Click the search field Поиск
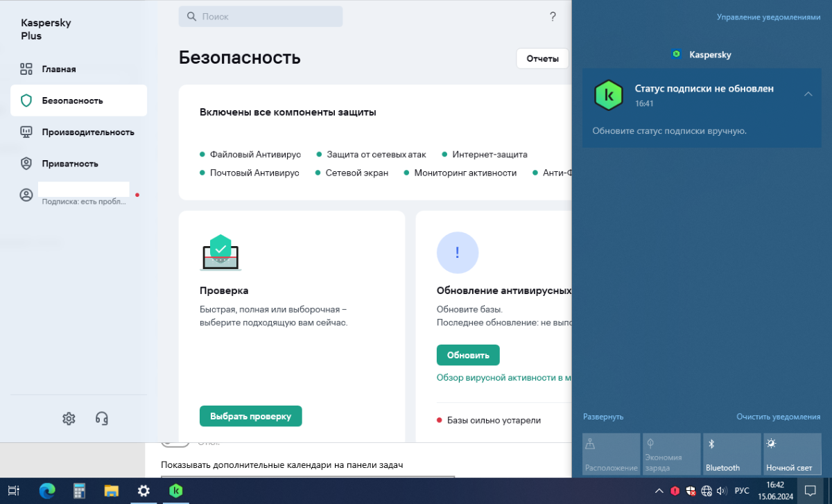Viewport: 832px width, 504px height. pyautogui.click(x=261, y=17)
